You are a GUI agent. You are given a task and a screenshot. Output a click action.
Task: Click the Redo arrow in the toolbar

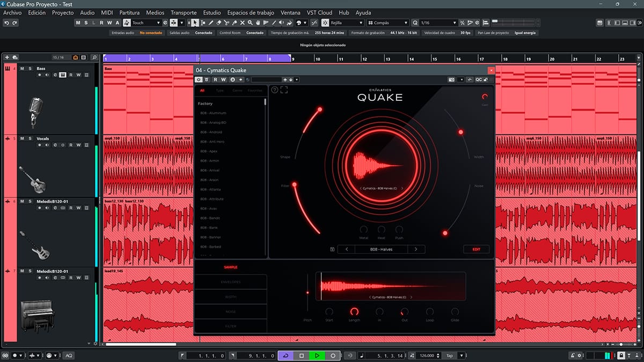coord(14,23)
